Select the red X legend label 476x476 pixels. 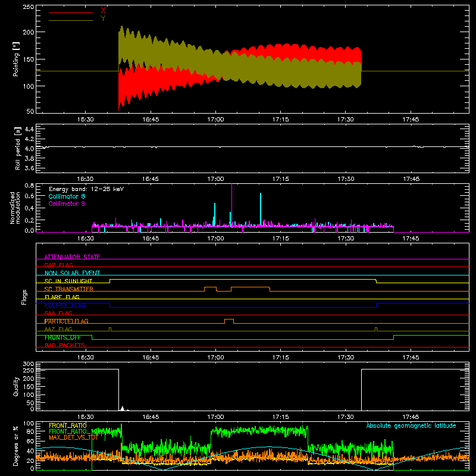(x=103, y=11)
